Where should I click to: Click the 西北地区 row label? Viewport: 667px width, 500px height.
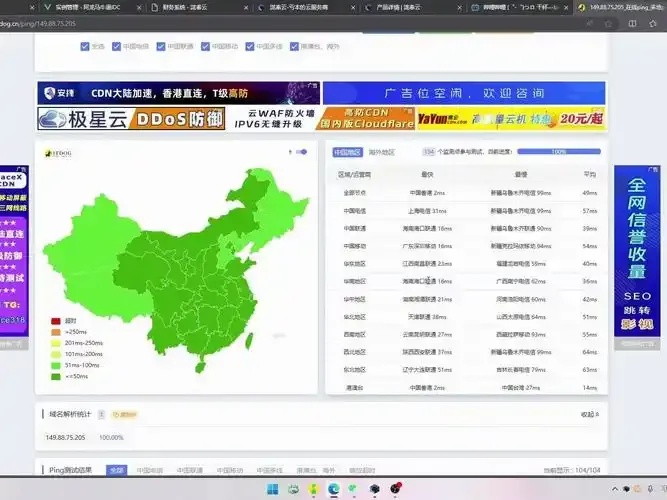354,352
